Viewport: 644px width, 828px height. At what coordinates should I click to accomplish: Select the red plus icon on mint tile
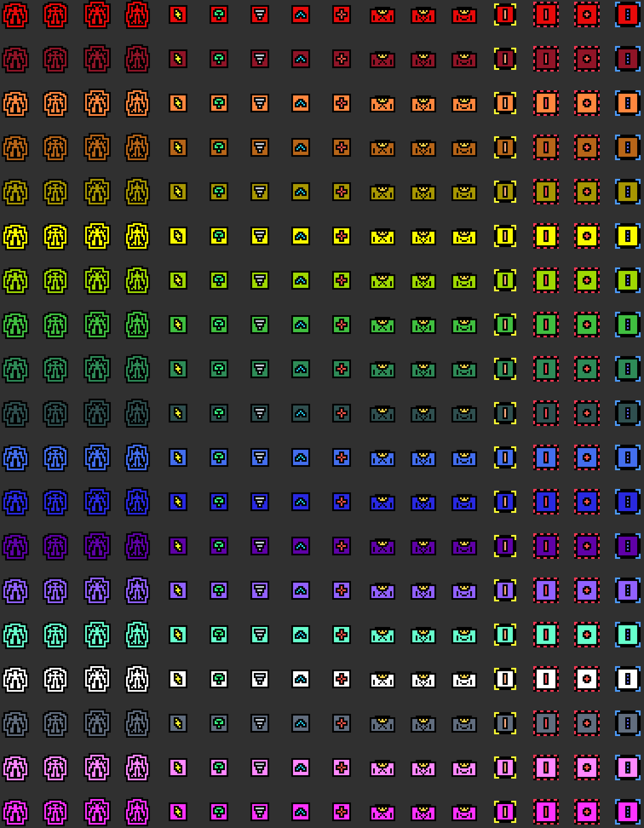click(342, 635)
